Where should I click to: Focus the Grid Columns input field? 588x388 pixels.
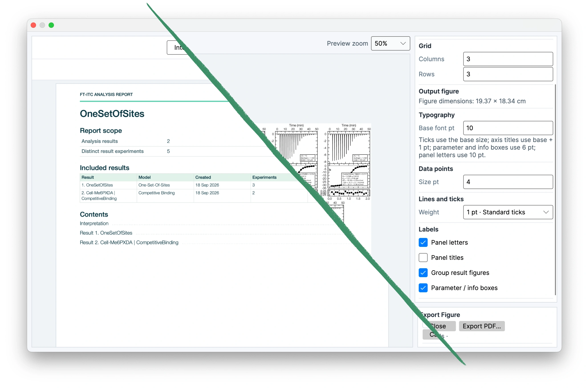pyautogui.click(x=508, y=59)
